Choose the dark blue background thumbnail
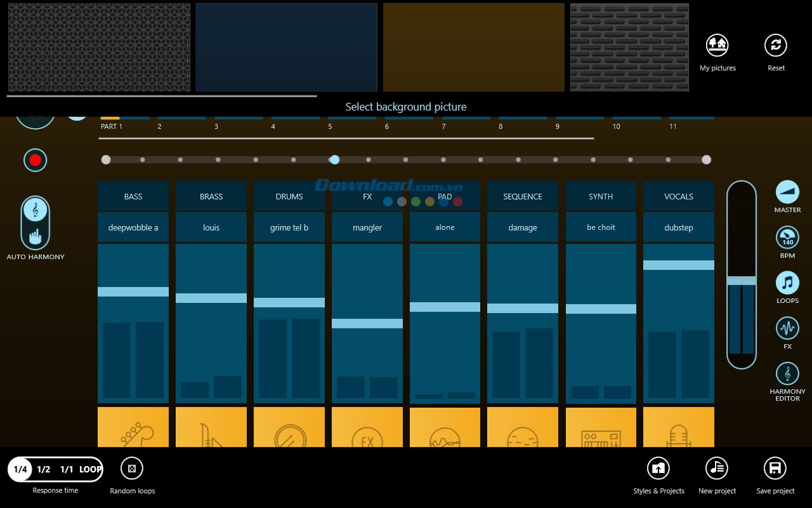 click(286, 48)
